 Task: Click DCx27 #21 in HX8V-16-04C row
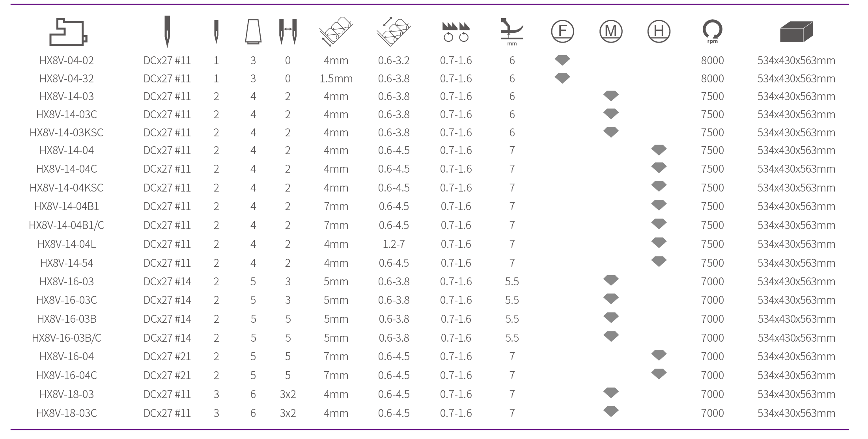pyautogui.click(x=167, y=375)
